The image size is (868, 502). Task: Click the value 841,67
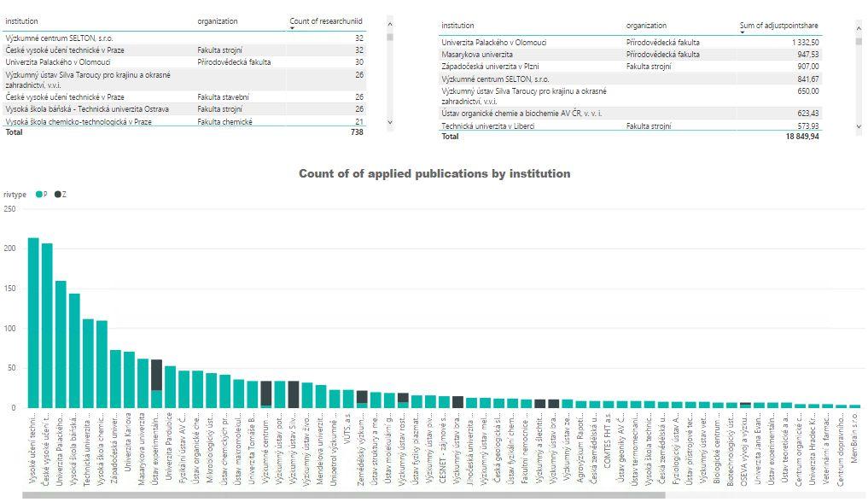click(808, 79)
